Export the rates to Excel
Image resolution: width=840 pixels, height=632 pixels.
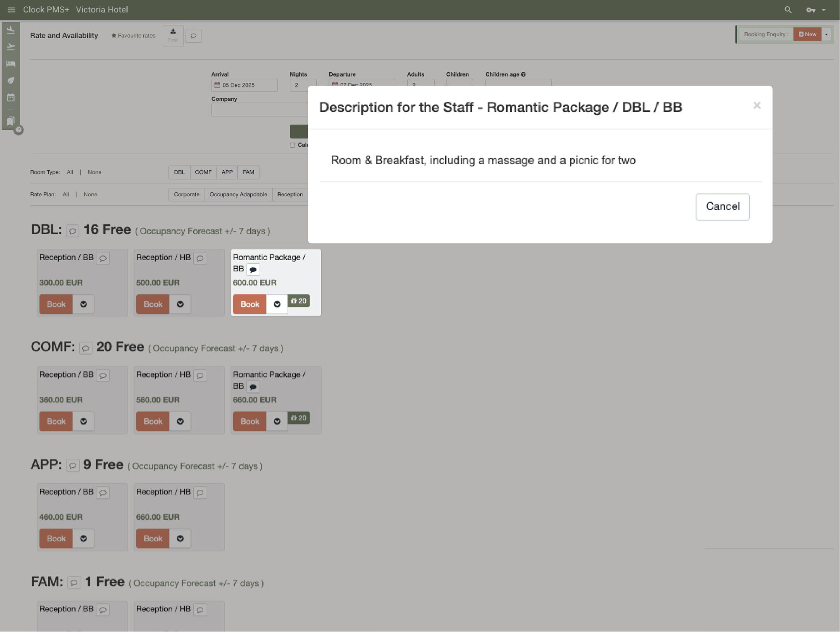tap(173, 35)
